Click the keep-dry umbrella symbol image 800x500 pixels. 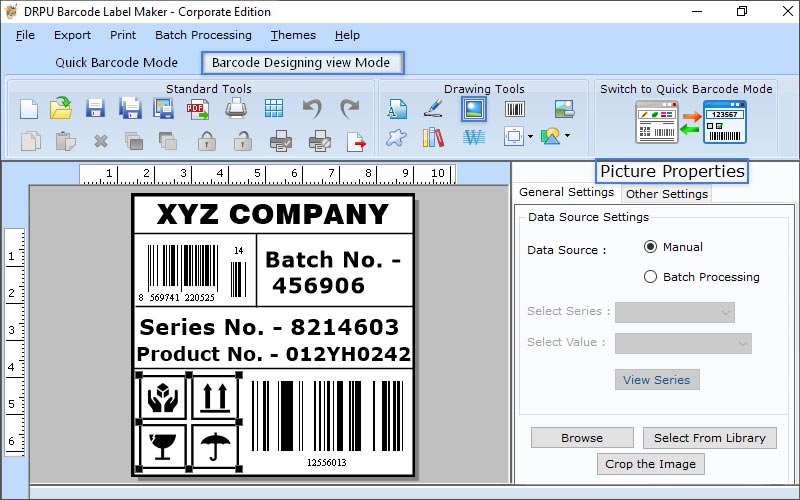215,446
